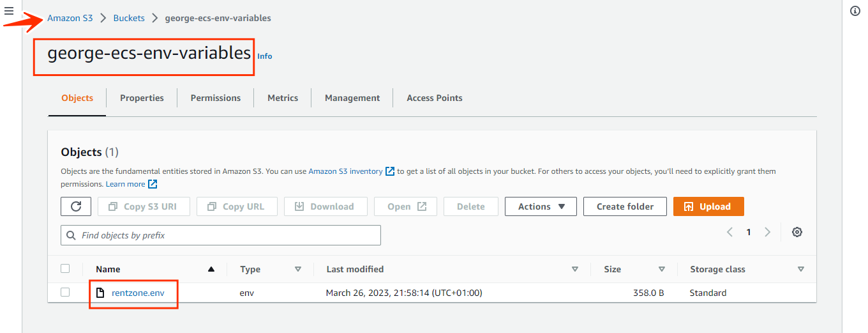
Task: Switch to the Objects tab
Action: coord(77,98)
